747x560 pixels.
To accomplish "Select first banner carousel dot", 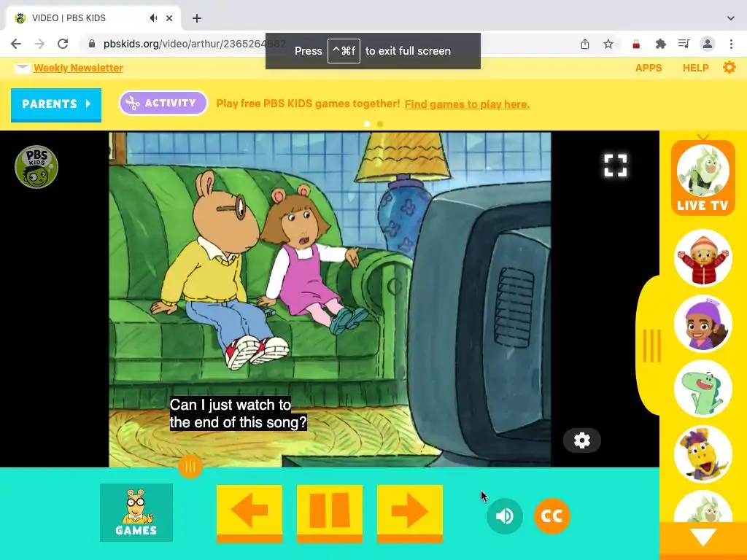I will [x=367, y=124].
